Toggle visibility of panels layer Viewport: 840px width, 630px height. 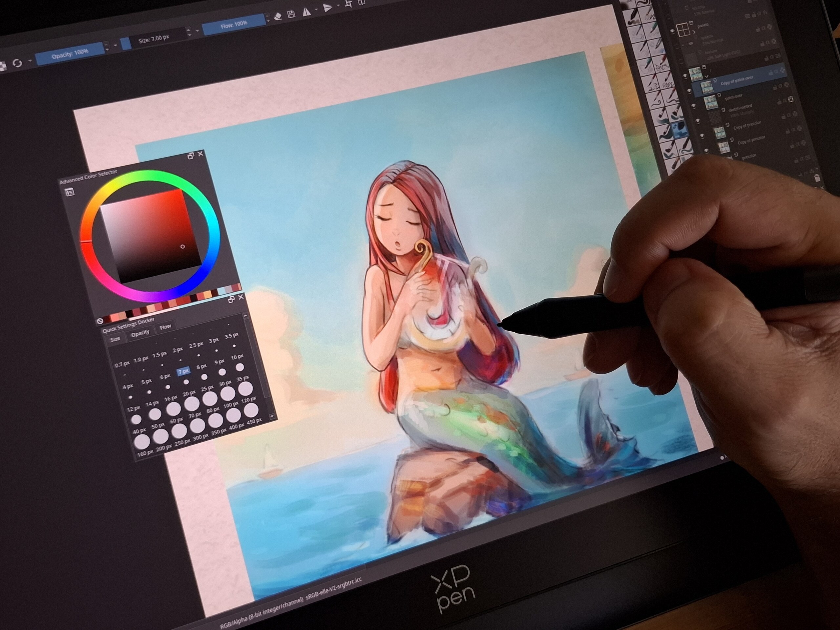[x=673, y=32]
